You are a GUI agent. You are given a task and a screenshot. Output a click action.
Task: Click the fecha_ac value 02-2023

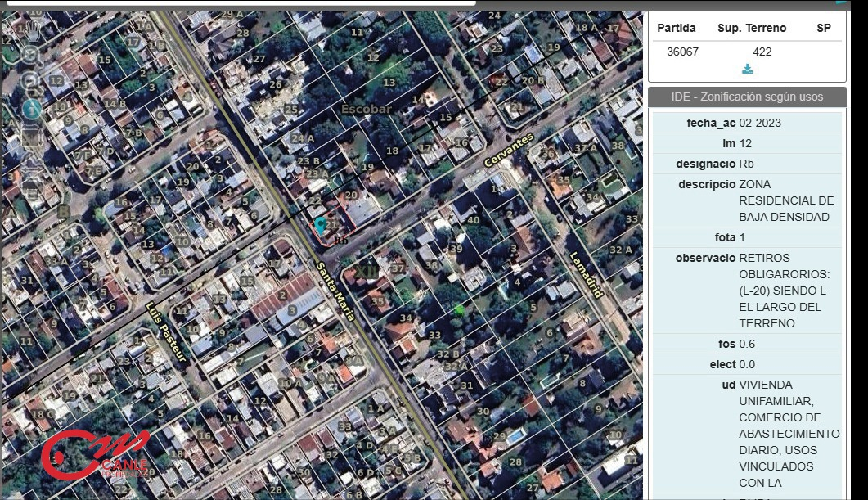760,123
